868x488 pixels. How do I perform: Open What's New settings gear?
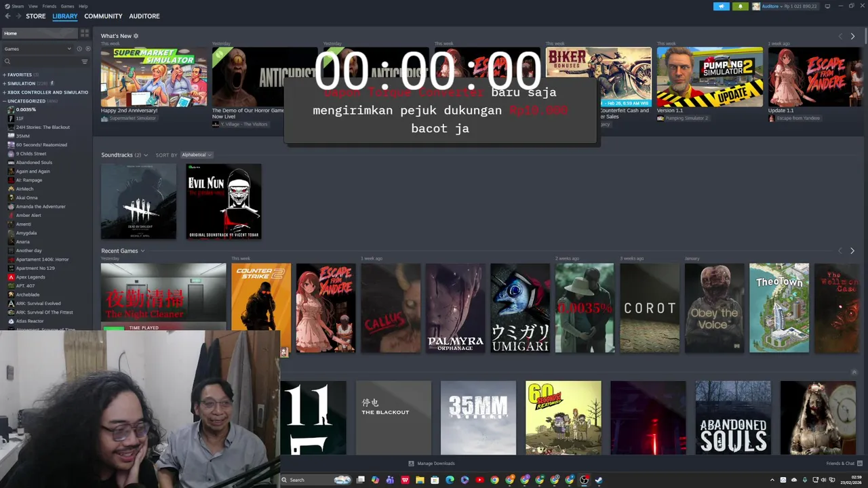tap(136, 36)
